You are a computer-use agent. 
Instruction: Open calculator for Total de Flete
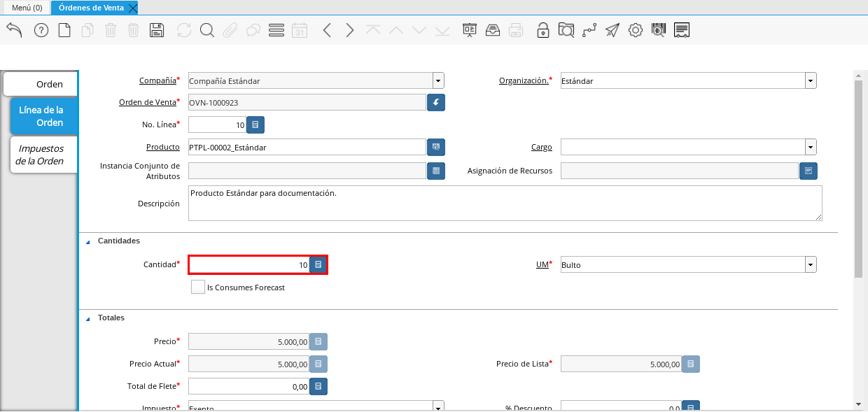click(318, 386)
